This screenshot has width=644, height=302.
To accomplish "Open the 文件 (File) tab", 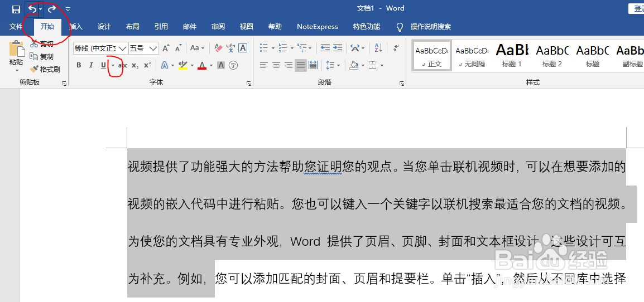I will pos(16,27).
